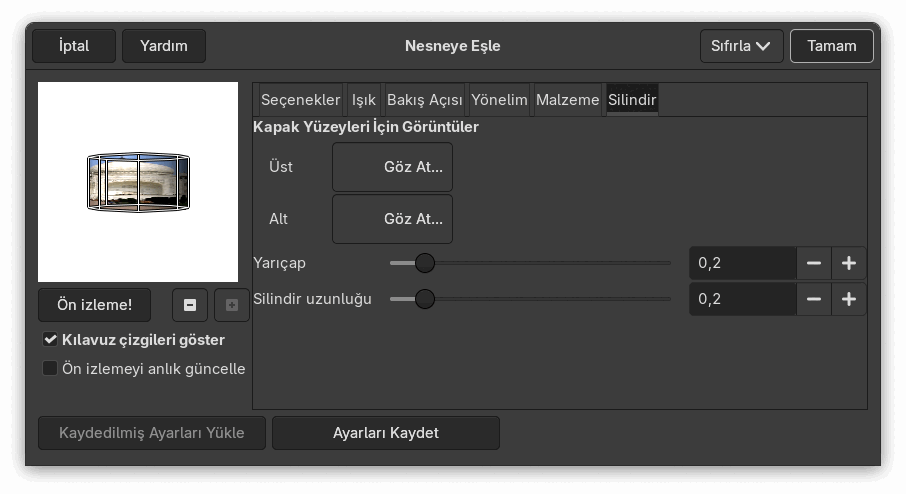906x494 pixels.
Task: Open Yardım help
Action: coord(164,46)
